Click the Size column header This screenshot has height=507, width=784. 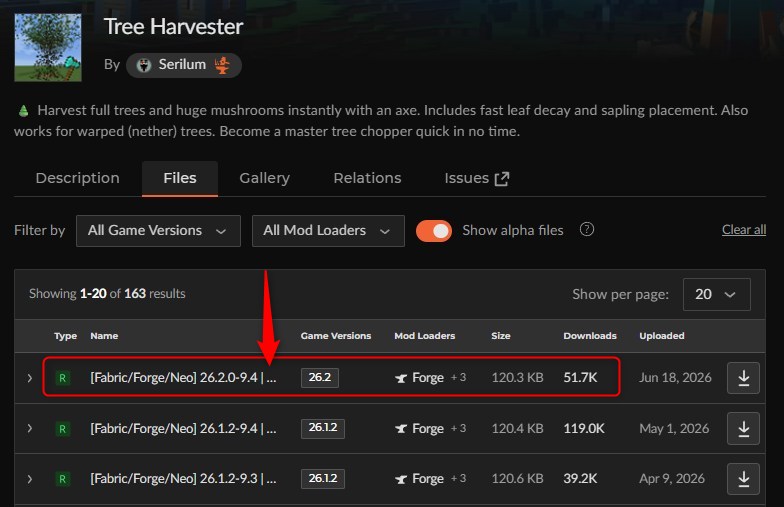pyautogui.click(x=500, y=336)
